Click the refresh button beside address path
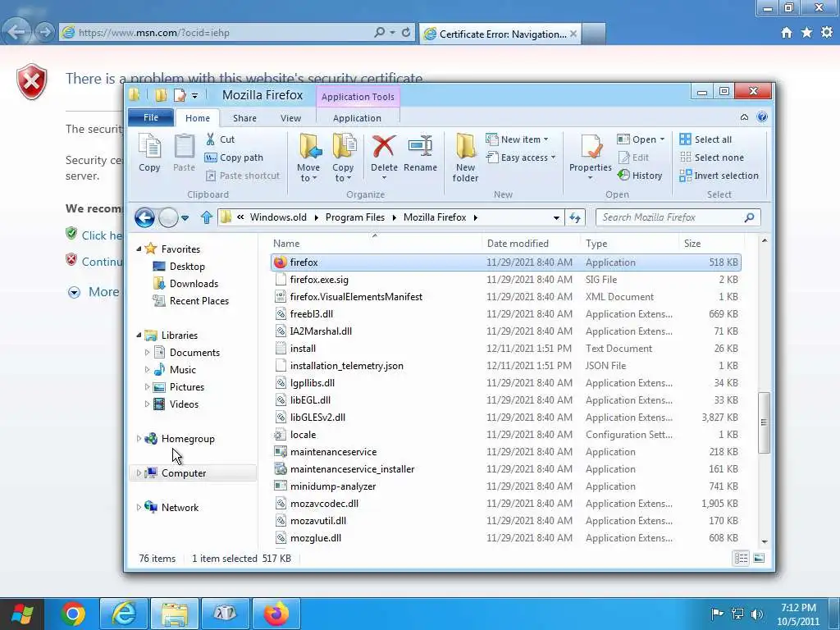 575,217
